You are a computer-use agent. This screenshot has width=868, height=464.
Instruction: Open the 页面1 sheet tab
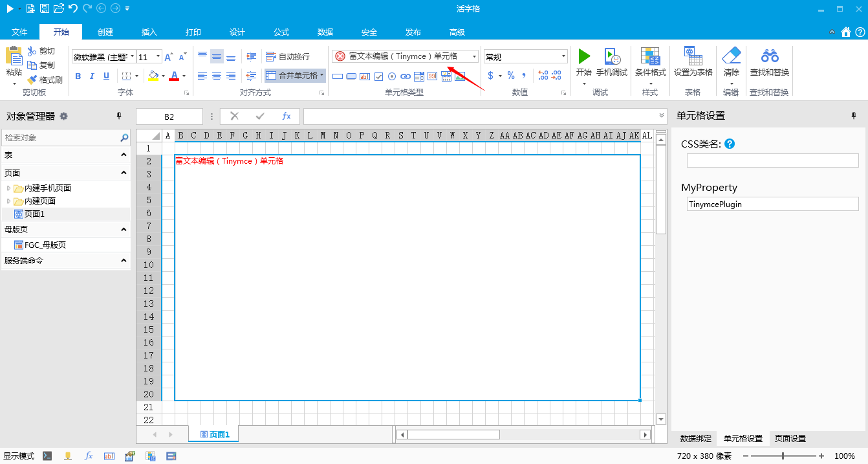[214, 434]
